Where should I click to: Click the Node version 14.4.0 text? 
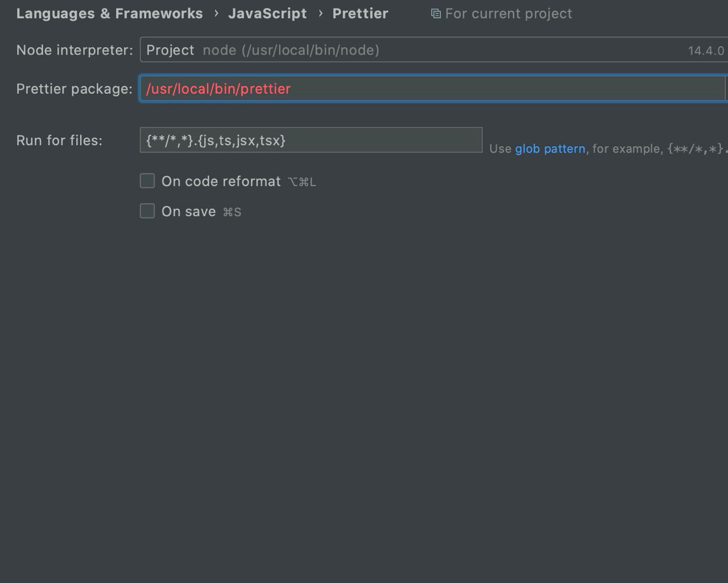click(706, 51)
